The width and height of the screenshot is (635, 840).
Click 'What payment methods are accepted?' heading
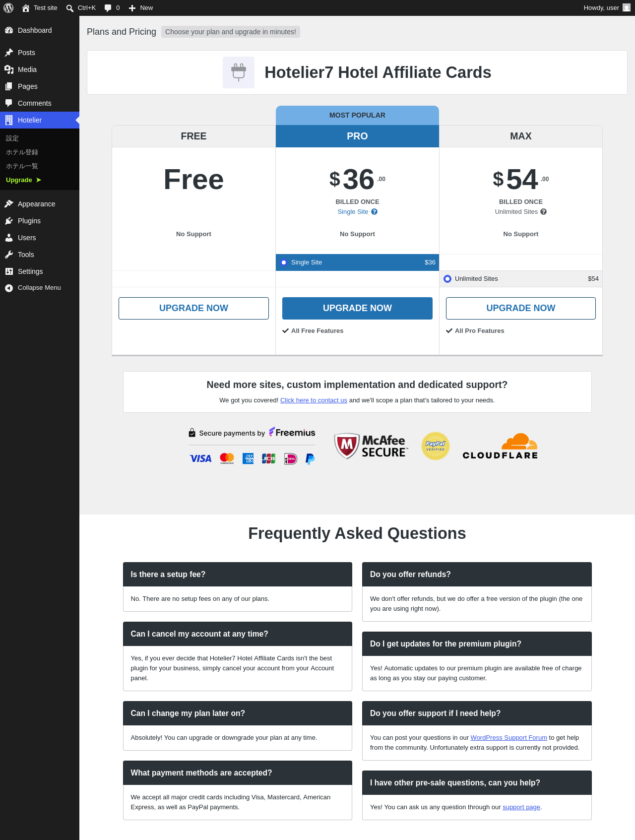[238, 773]
